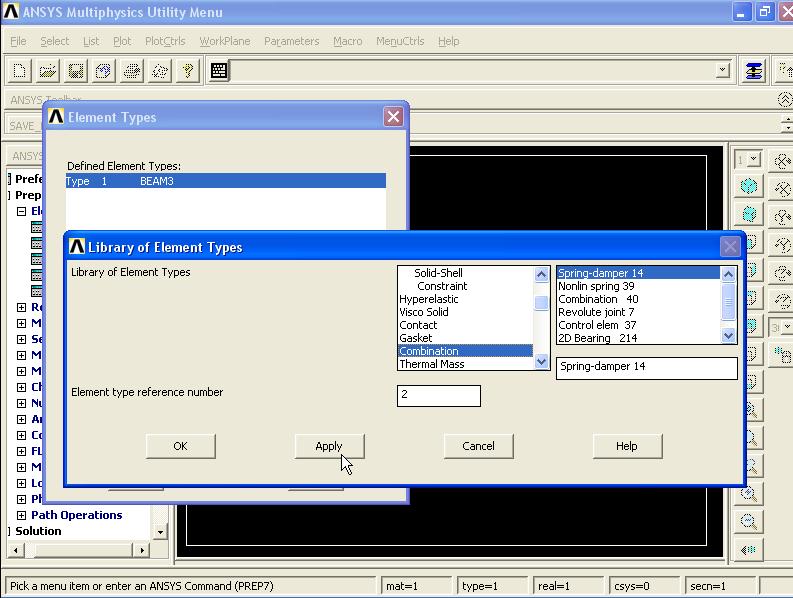Click the oblique view cube icon
Screen dimensions: 793x598
tap(748, 214)
